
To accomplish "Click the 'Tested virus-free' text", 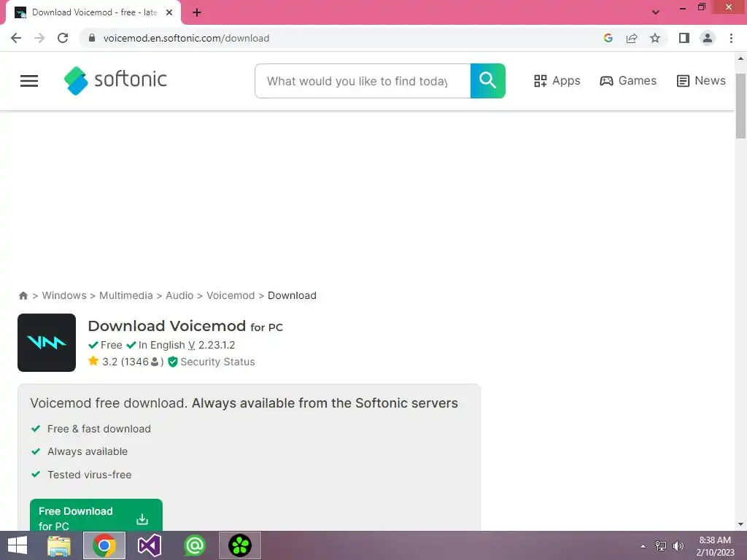I will click(x=90, y=475).
